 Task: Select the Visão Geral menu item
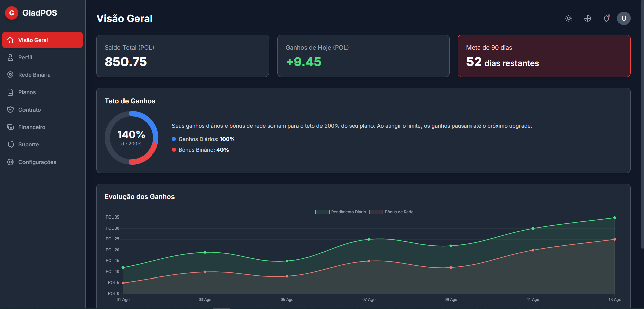click(42, 40)
